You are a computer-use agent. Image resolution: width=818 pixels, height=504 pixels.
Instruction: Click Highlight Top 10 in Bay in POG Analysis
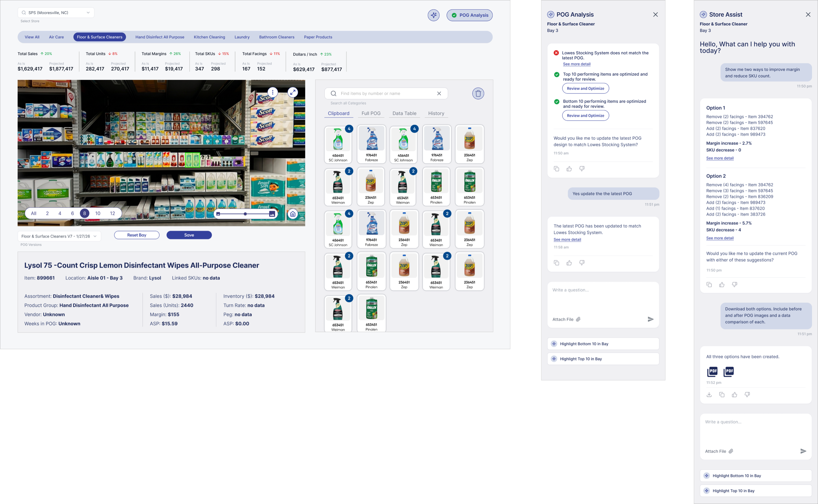(603, 359)
